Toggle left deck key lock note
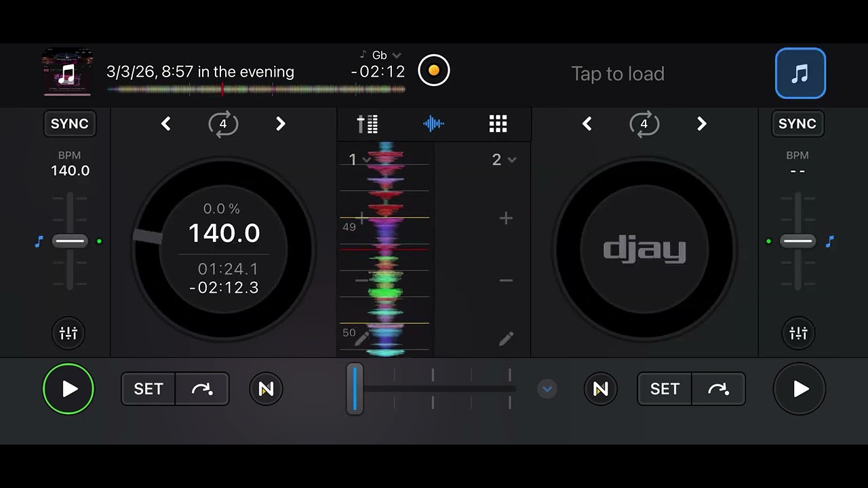 pyautogui.click(x=39, y=241)
